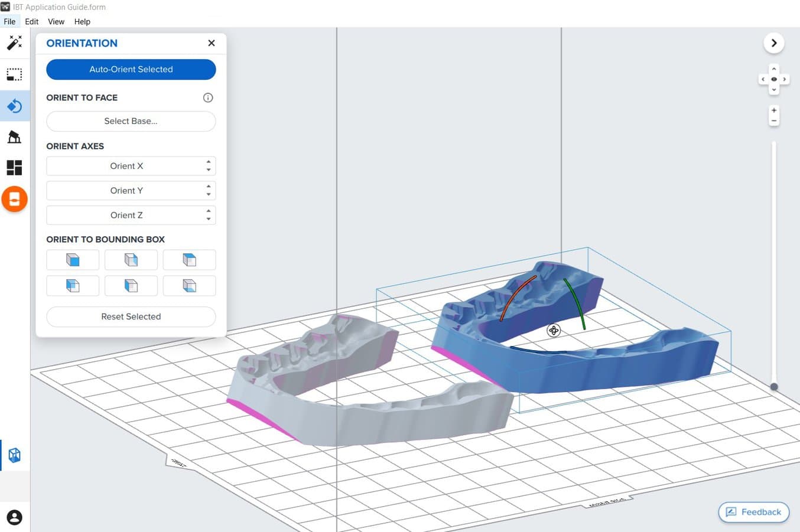Choose the bottom-middle bounding box orientation option
This screenshot has width=800, height=532.
(131, 286)
